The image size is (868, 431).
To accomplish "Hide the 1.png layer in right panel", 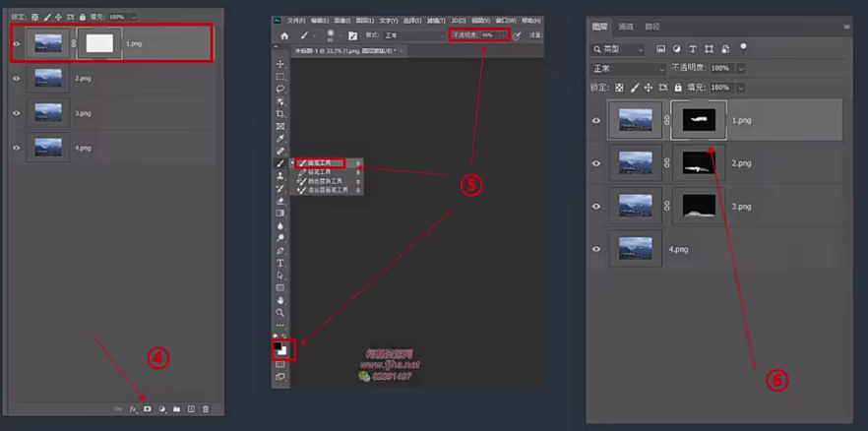I will tap(596, 121).
